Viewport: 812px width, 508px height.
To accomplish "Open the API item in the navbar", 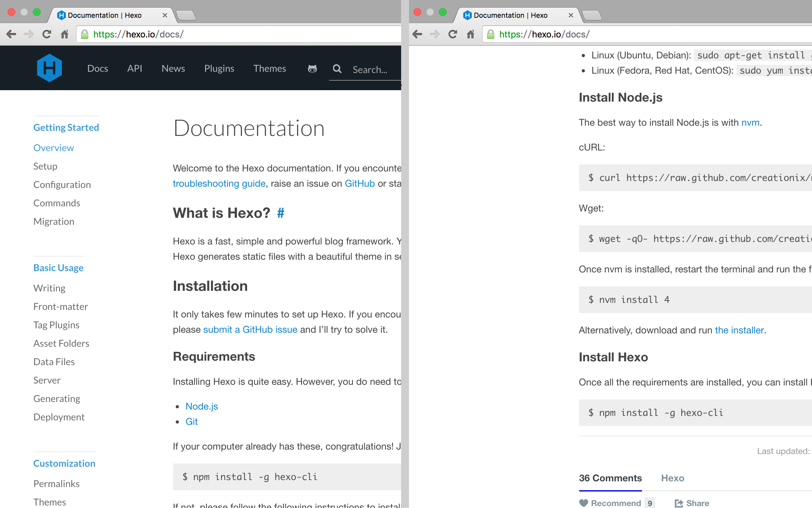I will [134, 69].
